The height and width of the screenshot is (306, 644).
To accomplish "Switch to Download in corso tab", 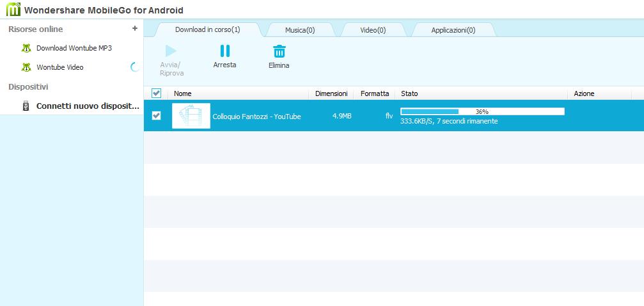I will 207,29.
